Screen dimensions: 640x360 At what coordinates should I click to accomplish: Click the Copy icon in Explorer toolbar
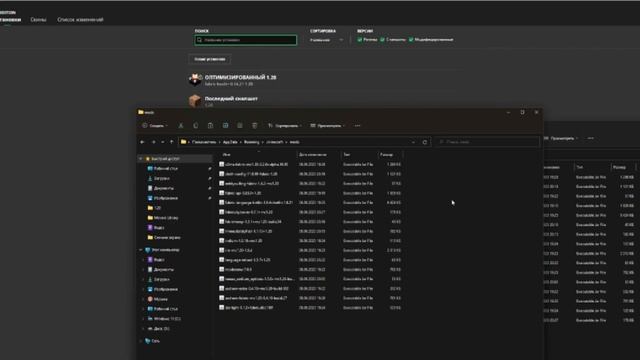(196, 126)
